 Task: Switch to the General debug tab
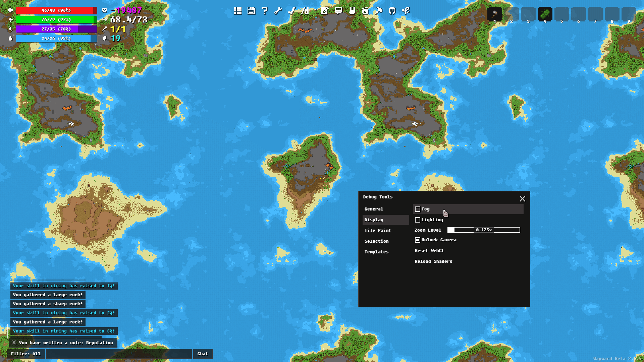tap(374, 209)
